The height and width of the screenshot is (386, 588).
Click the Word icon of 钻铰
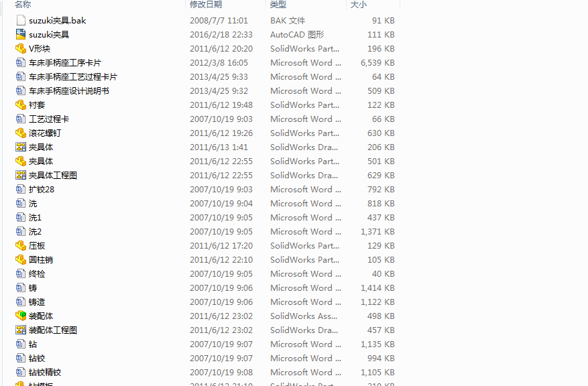pos(21,358)
